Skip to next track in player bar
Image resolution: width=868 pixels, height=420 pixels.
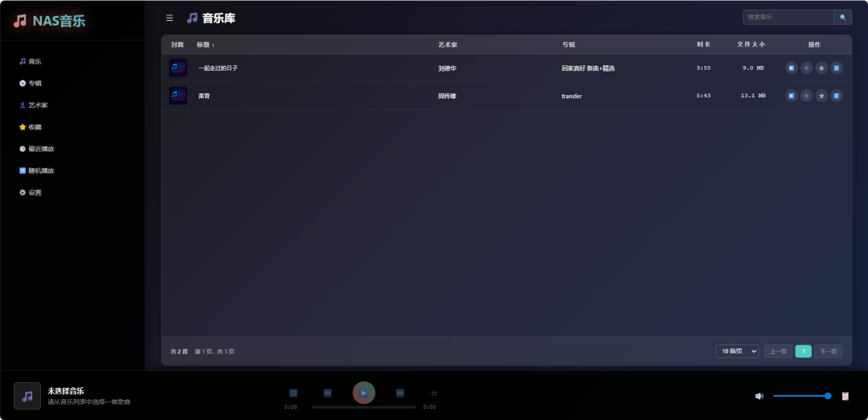(399, 393)
